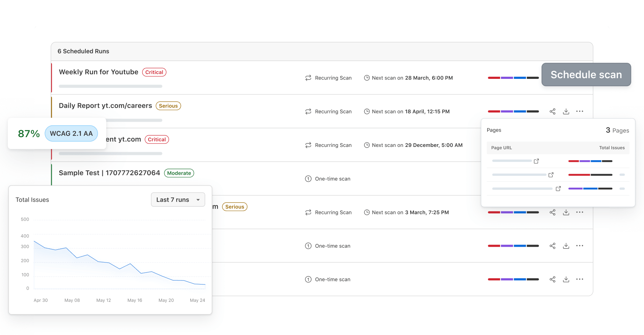This screenshot has height=335, width=644.
Task: Open more options for the 3 March scan
Action: pyautogui.click(x=580, y=212)
